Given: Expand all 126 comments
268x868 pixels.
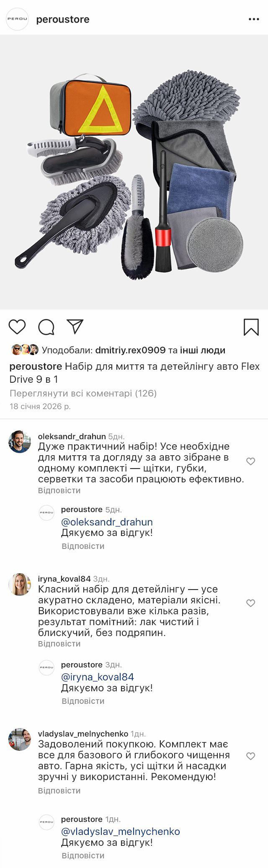Looking at the screenshot, I should tap(83, 393).
